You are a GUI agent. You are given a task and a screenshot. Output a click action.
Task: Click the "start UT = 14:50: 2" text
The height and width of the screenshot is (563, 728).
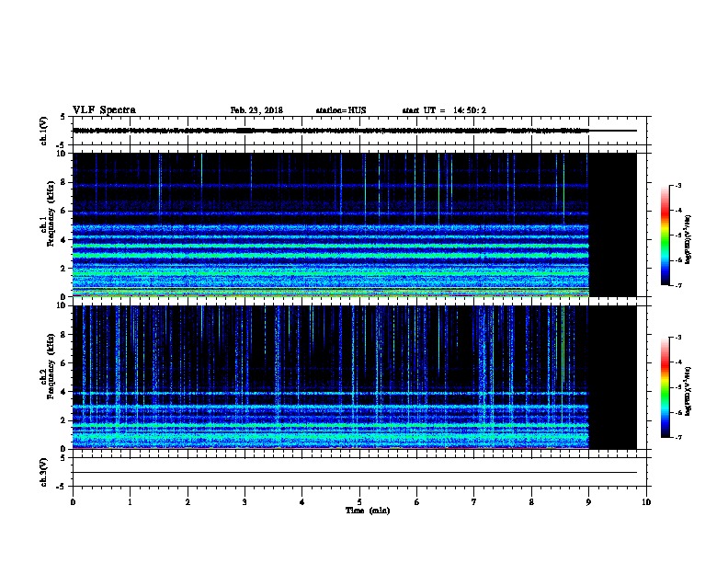point(444,110)
